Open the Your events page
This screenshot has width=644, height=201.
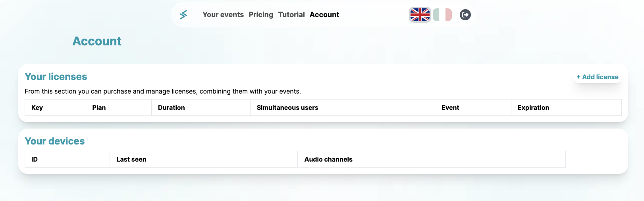[x=223, y=15]
